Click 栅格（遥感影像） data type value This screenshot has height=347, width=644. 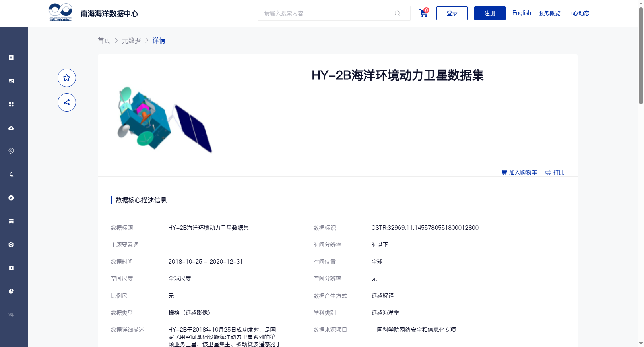(189, 313)
